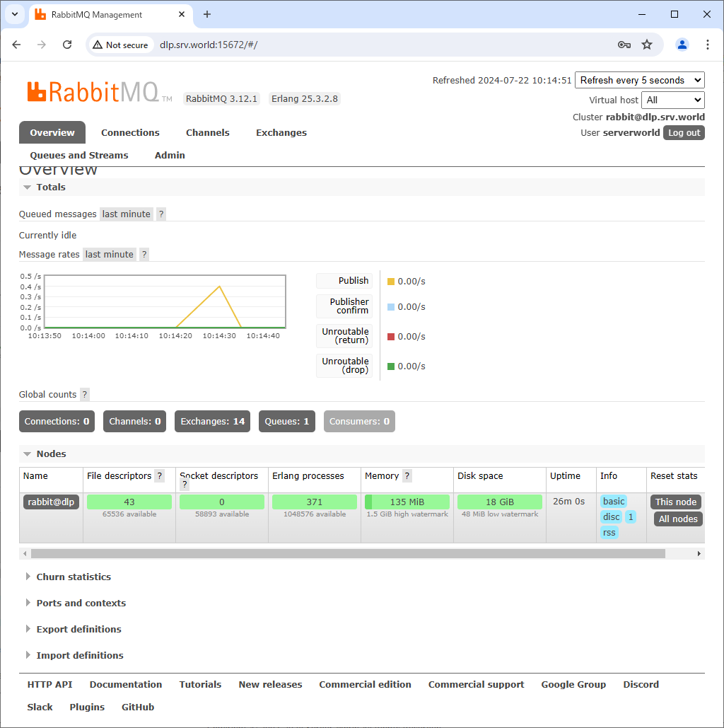
Task: Open the HTTP API footer link
Action: 49,684
